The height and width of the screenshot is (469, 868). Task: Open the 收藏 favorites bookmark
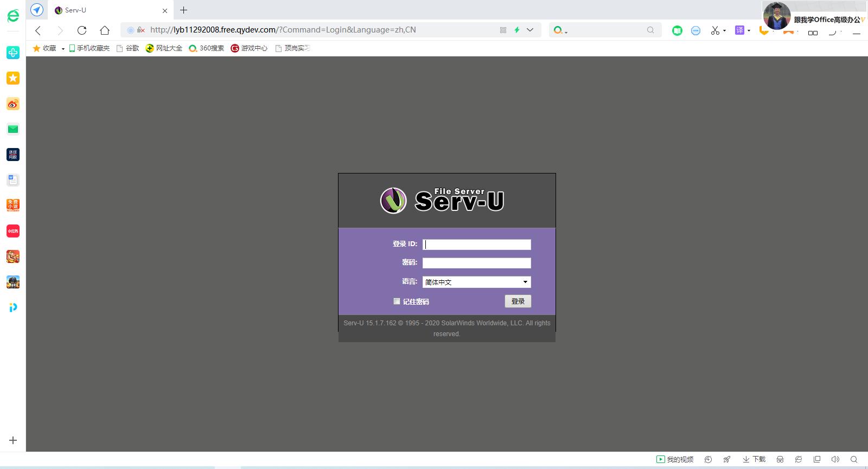click(x=44, y=48)
